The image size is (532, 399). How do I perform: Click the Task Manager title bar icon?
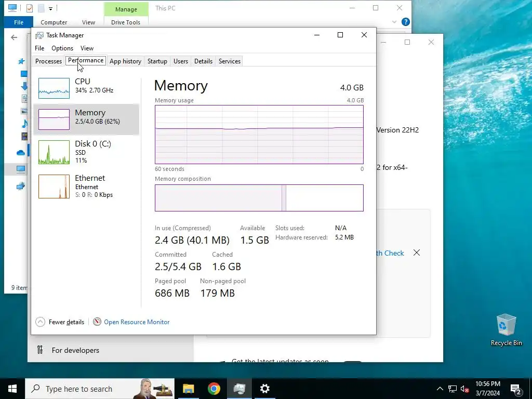click(39, 35)
